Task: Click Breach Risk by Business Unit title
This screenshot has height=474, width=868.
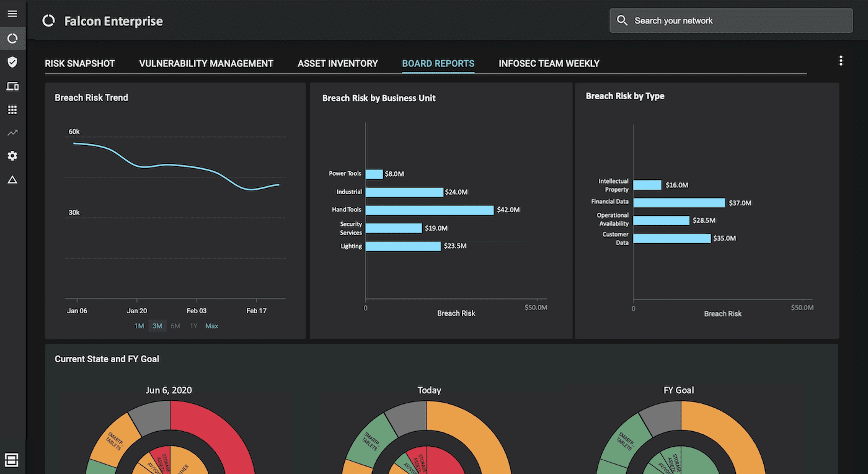Action: coord(379,98)
